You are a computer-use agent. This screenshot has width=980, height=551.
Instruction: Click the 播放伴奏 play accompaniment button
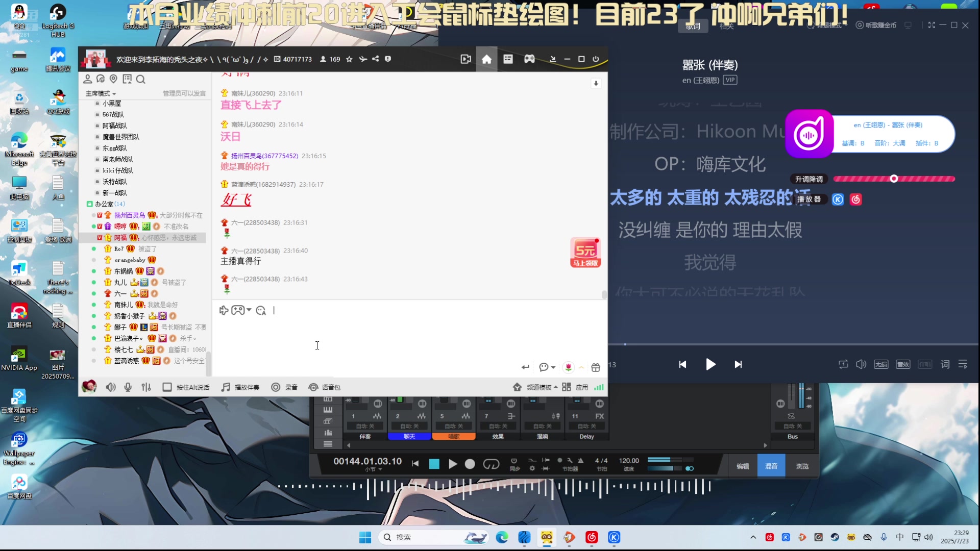point(240,387)
